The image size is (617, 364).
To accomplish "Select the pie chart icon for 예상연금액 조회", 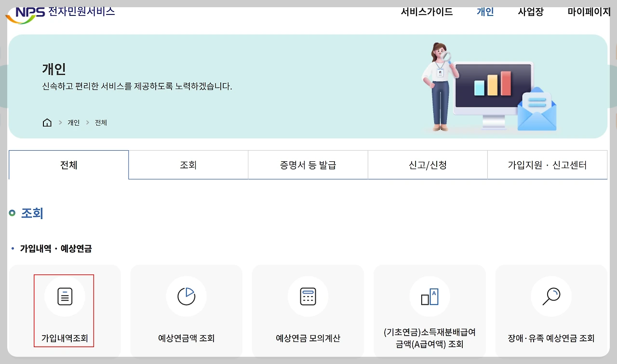I will tap(186, 296).
